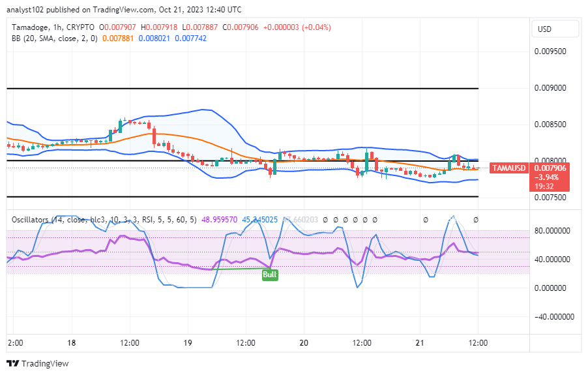This screenshot has height=375, width=588.
Task: Click the 0.008500 price axis label
Action: coord(550,125)
